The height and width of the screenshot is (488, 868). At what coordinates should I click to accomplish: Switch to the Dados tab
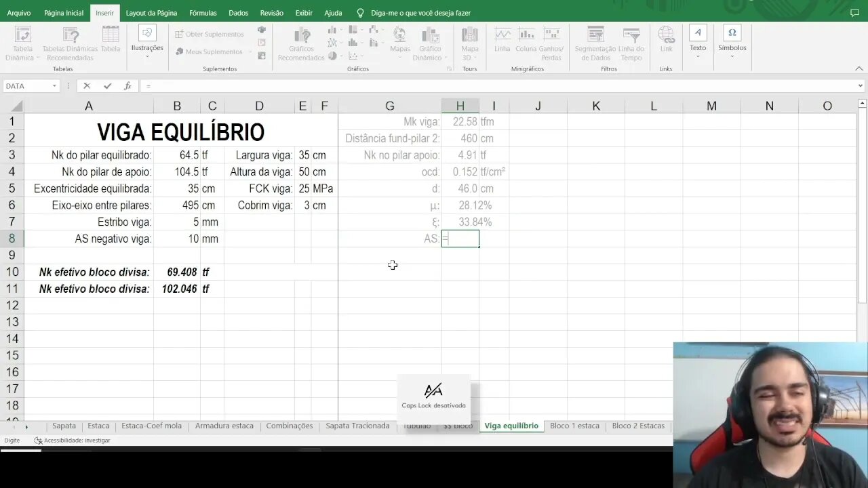point(238,13)
